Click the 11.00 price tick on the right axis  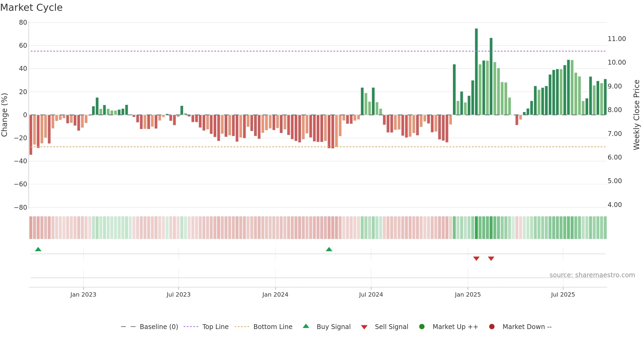click(617, 39)
